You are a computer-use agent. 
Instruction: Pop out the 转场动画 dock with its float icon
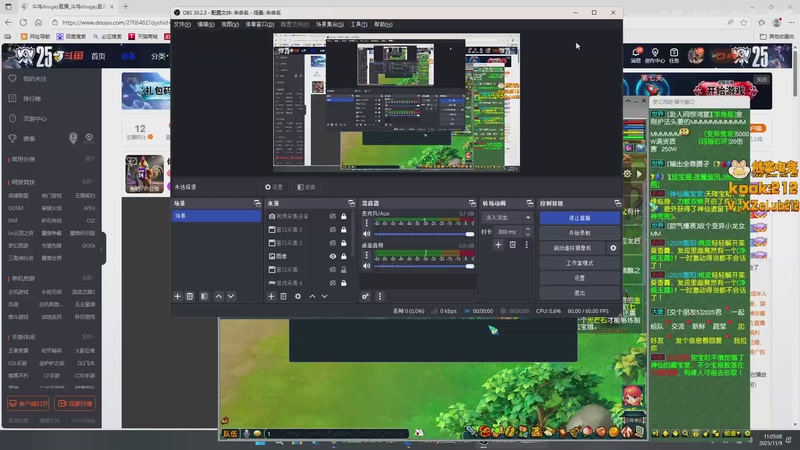click(x=530, y=204)
